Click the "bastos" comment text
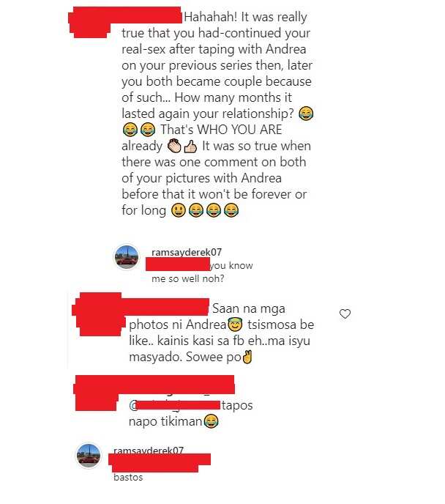Screen dimensions: 445x504 pyautogui.click(x=128, y=477)
